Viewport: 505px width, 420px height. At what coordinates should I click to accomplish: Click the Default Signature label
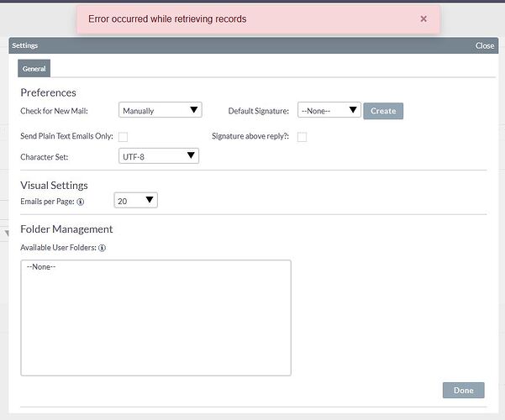click(x=258, y=111)
